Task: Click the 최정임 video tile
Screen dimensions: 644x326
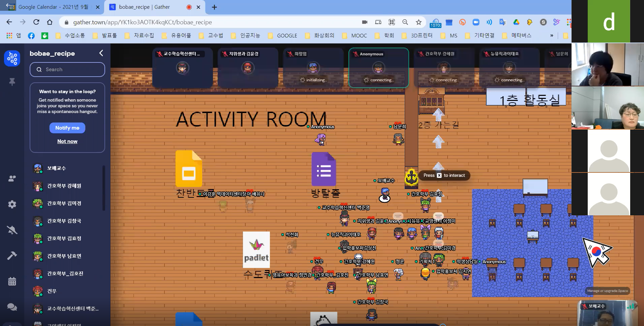Action: point(313,68)
